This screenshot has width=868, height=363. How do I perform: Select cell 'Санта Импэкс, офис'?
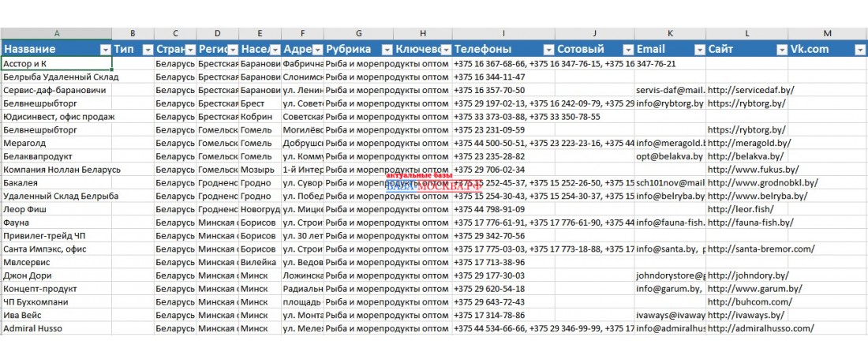tap(57, 249)
